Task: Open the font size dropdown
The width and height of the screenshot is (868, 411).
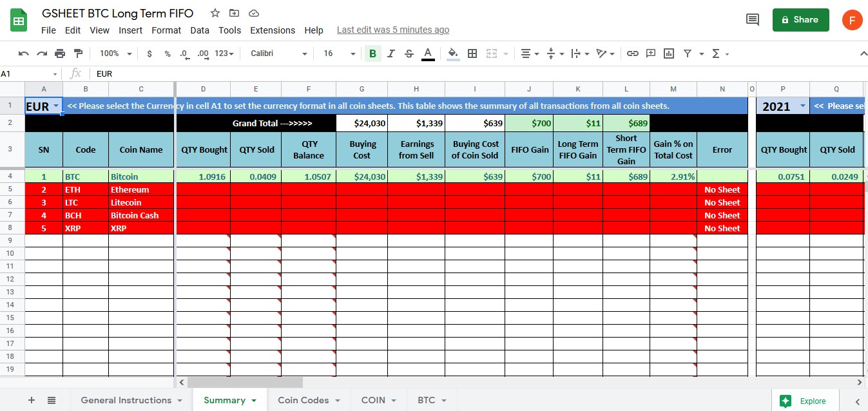Action: coord(340,53)
